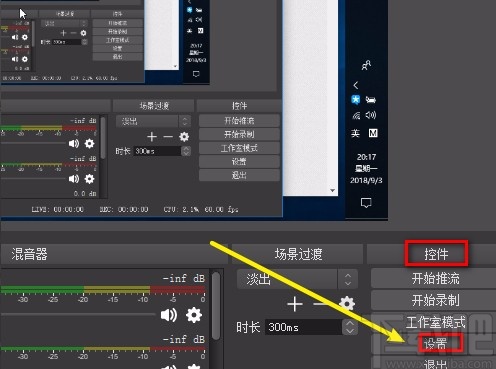
Task: Click the main 混音器 vertical scrollbar
Action: (216, 306)
